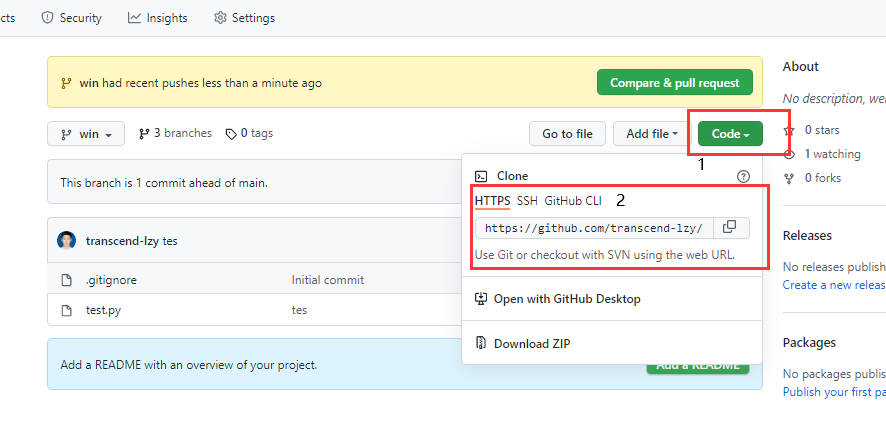
Task: Open the win branch dropdown
Action: click(x=86, y=134)
